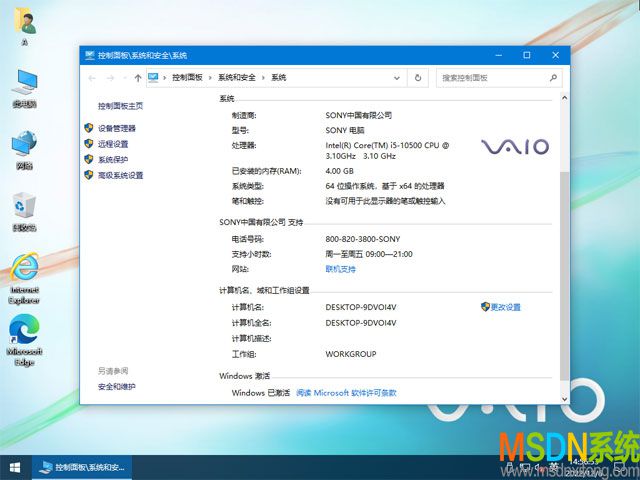The width and height of the screenshot is (640, 480).
Task: Open 设备管理器 link
Action: click(117, 129)
